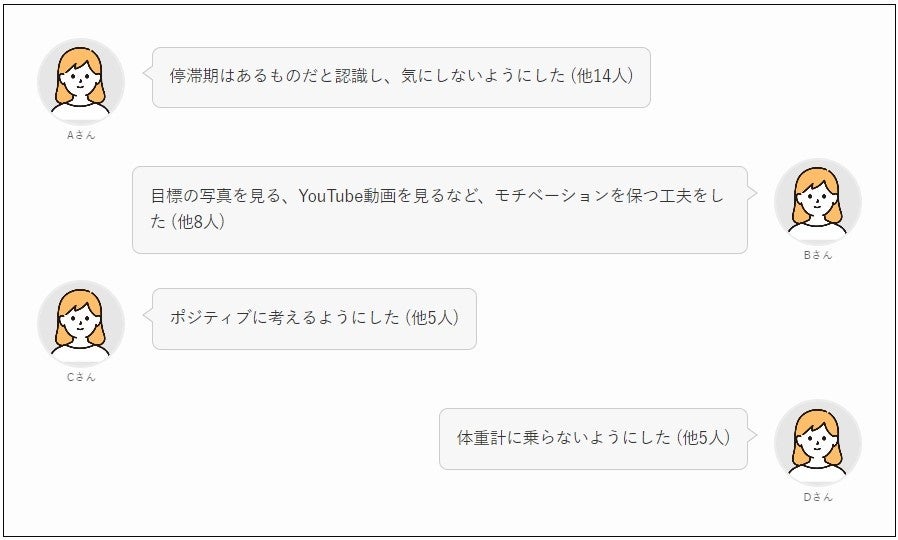This screenshot has width=898, height=540.
Task: Select the ポジティブに考えるようにした bubble
Action: pyautogui.click(x=314, y=319)
